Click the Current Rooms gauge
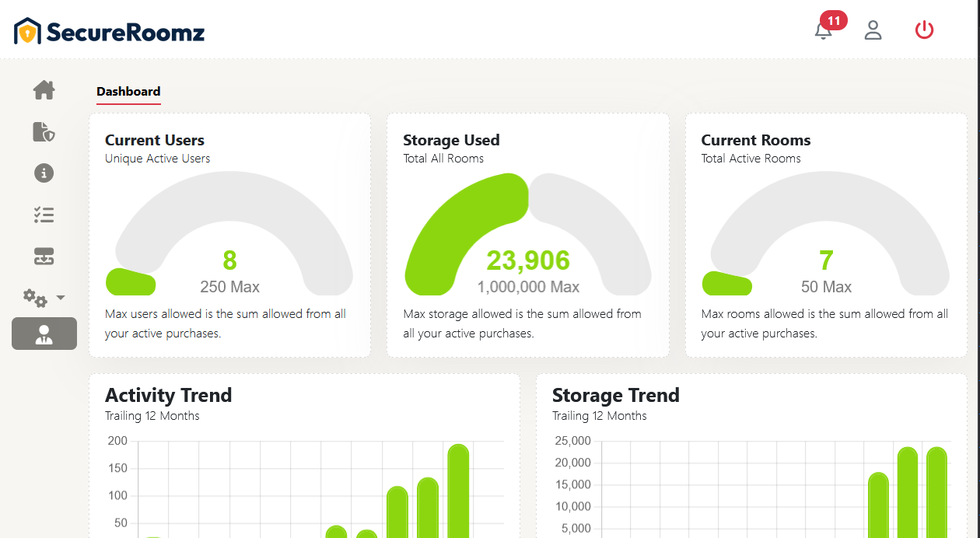The width and height of the screenshot is (980, 538). click(x=825, y=233)
